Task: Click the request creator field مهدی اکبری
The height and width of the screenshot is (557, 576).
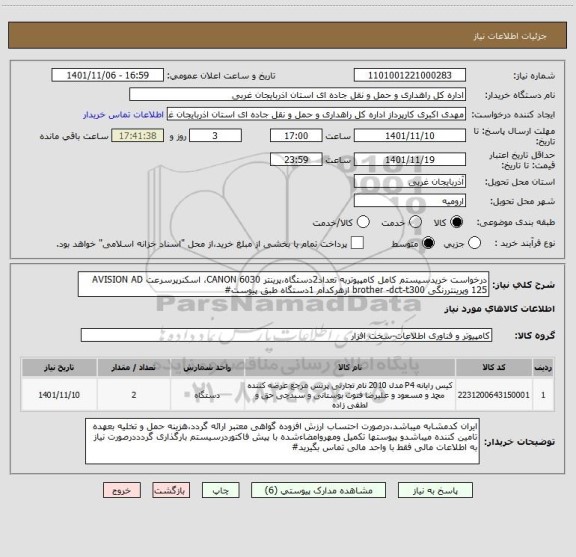Action: [316, 114]
